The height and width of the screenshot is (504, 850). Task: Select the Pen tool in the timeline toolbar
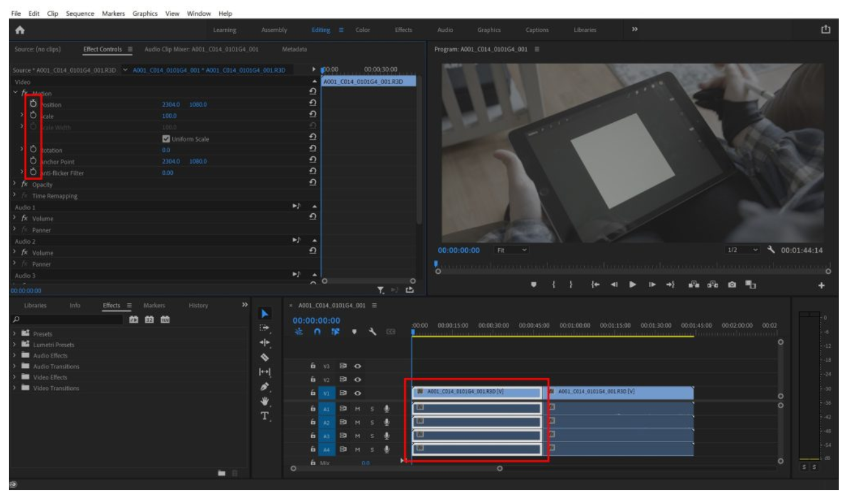pos(264,386)
